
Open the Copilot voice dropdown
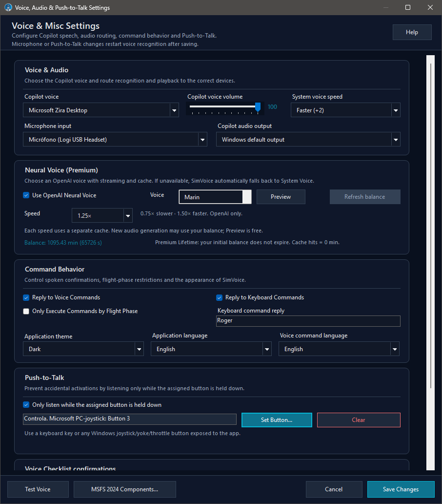(101, 110)
